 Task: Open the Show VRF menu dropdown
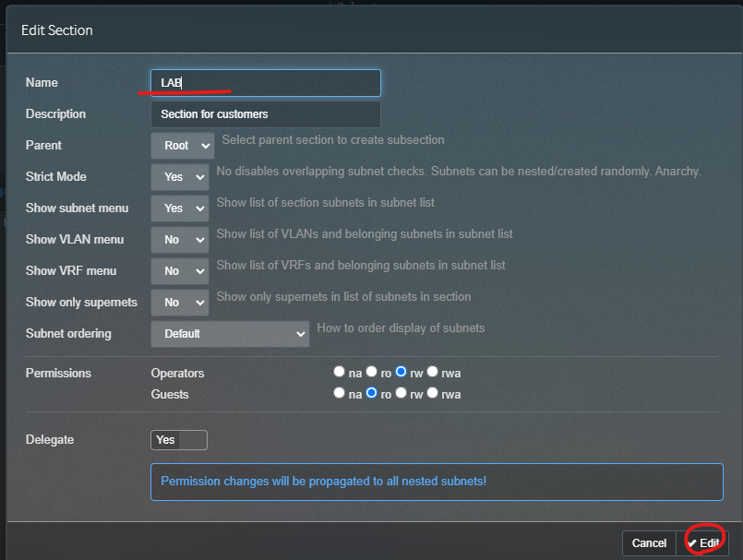tap(180, 271)
